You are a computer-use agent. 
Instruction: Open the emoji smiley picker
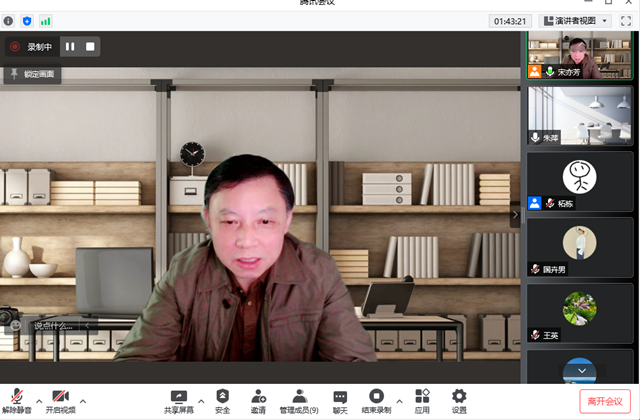(x=16, y=325)
